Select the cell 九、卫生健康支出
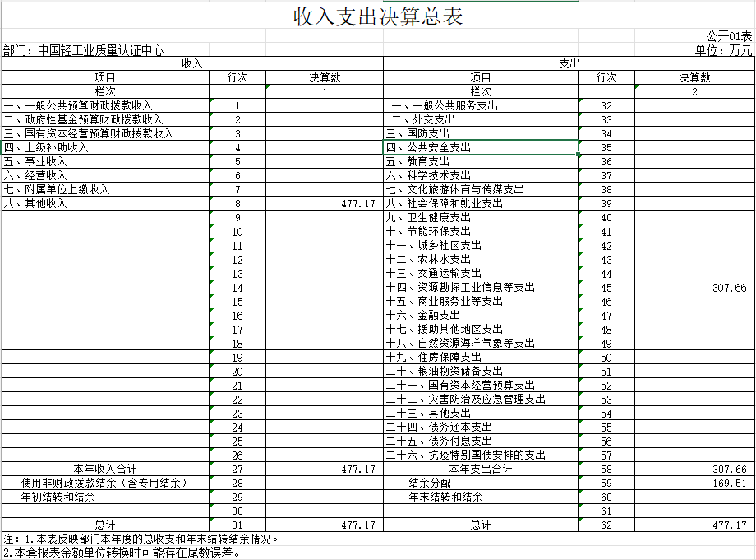The image size is (756, 560). 481,218
